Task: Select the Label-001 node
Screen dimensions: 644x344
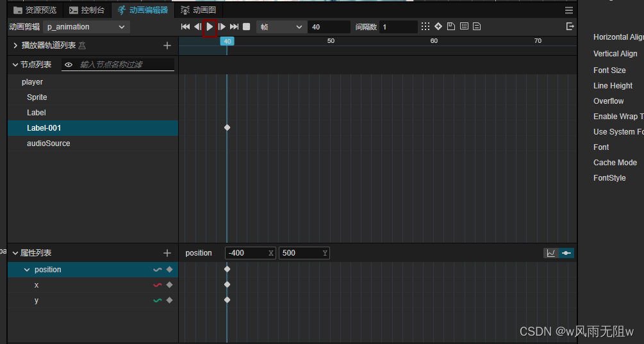Action: click(93, 128)
